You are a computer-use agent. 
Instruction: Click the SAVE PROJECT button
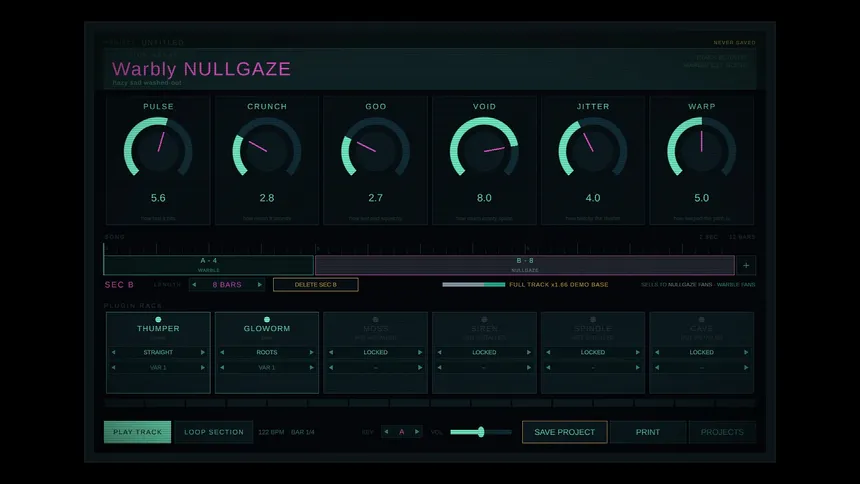pyautogui.click(x=564, y=432)
